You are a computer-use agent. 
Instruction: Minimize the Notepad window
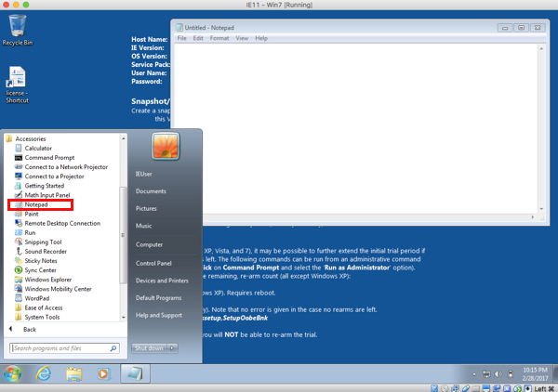pos(505,28)
